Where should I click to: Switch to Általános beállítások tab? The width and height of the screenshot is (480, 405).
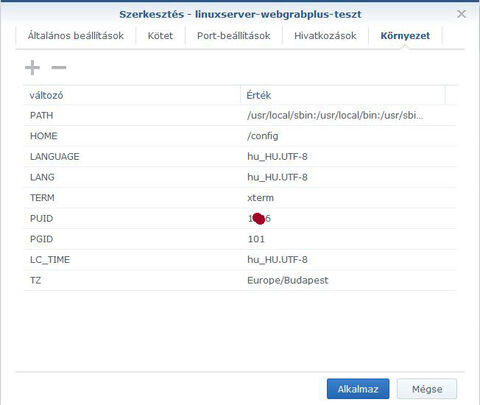coord(76,36)
